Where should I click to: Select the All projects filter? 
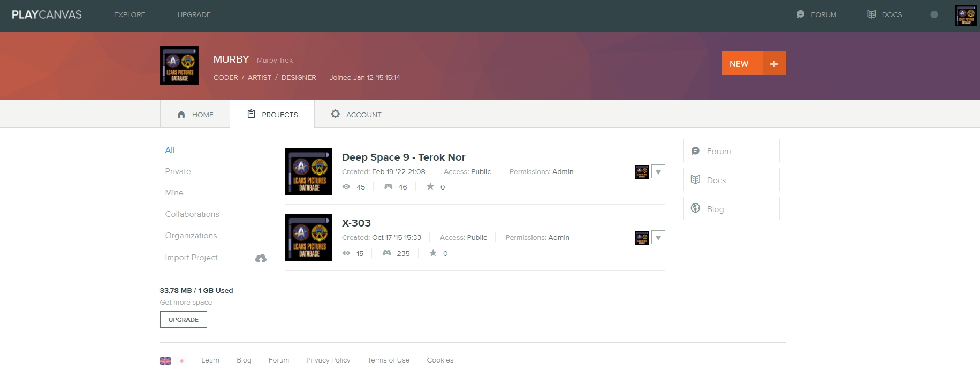coord(170,150)
